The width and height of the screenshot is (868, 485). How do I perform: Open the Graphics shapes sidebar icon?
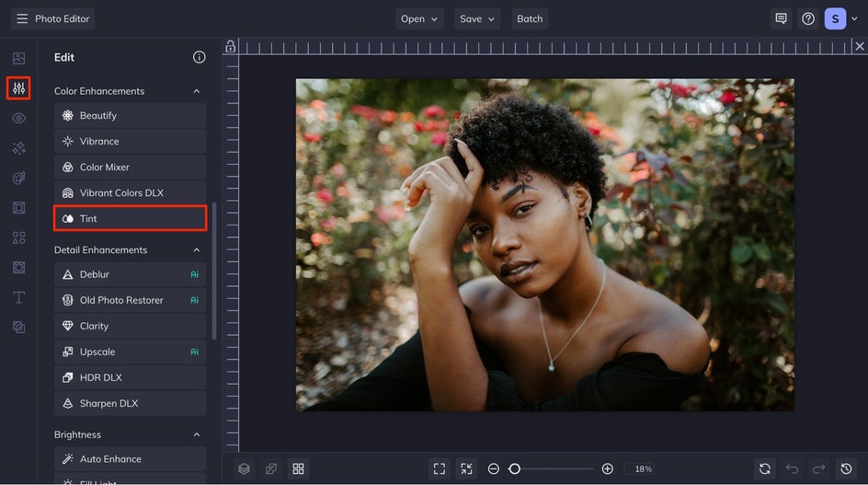[x=18, y=237]
